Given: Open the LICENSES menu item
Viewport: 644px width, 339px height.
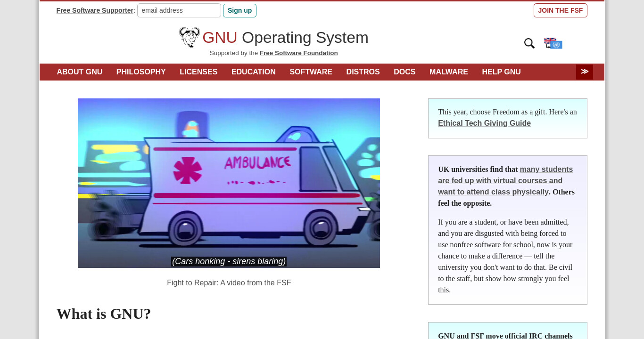Looking at the screenshot, I should 198,72.
